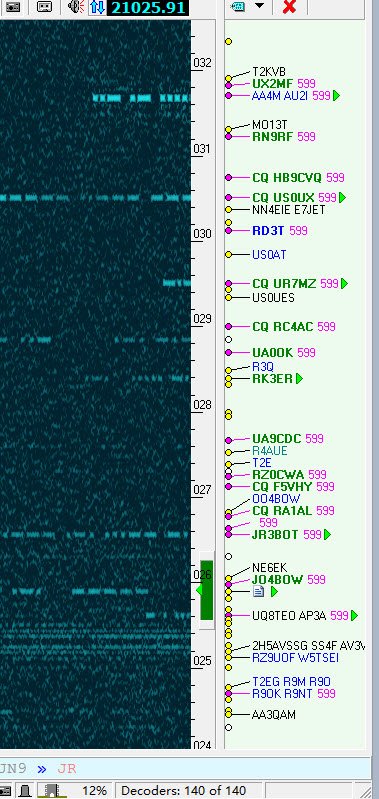The width and height of the screenshot is (379, 799).
Task: Click the blue up-down arrows by the frequency
Action: 97,7
